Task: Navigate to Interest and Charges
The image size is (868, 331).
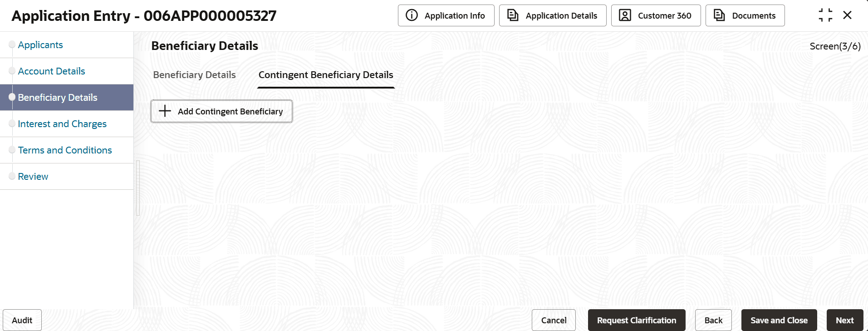Action: coord(62,124)
